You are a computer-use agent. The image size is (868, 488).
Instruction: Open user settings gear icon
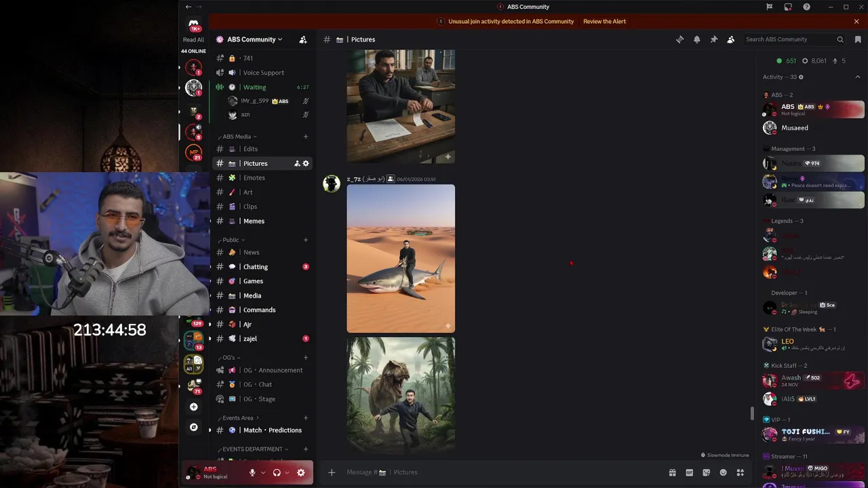click(300, 472)
